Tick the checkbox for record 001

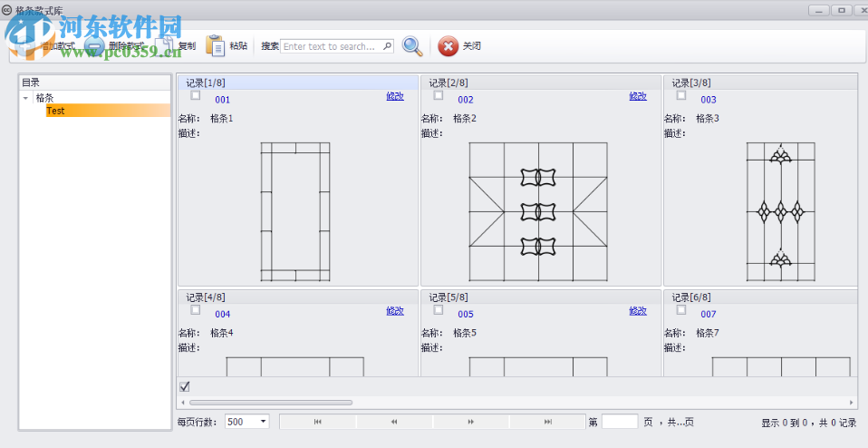[196, 95]
